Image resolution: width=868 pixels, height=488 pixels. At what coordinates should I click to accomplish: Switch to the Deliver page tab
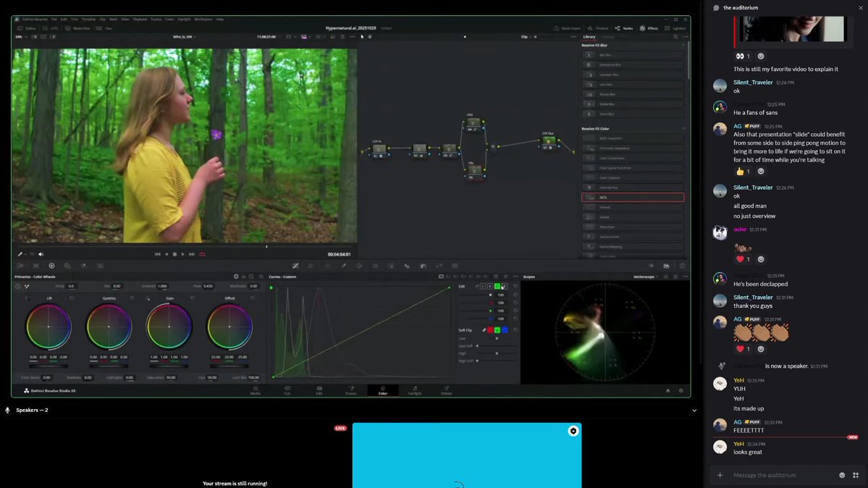pyautogui.click(x=446, y=390)
